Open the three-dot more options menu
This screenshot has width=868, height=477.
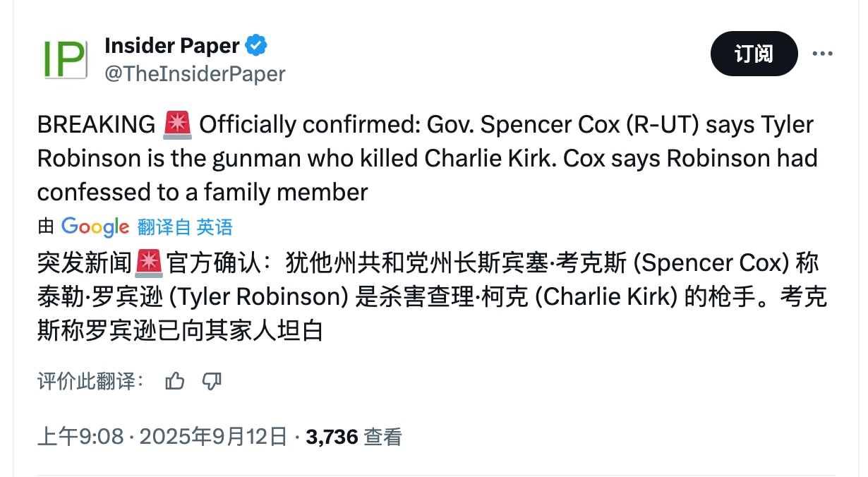(x=824, y=53)
